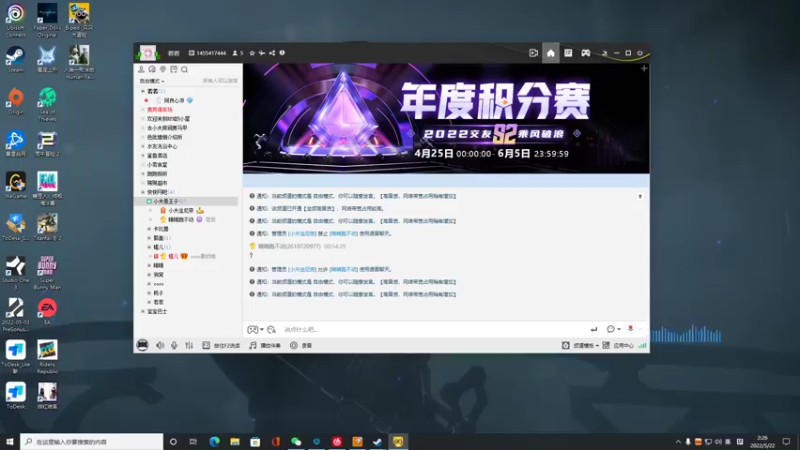Select the 水友关注中心 channel

click(162, 146)
